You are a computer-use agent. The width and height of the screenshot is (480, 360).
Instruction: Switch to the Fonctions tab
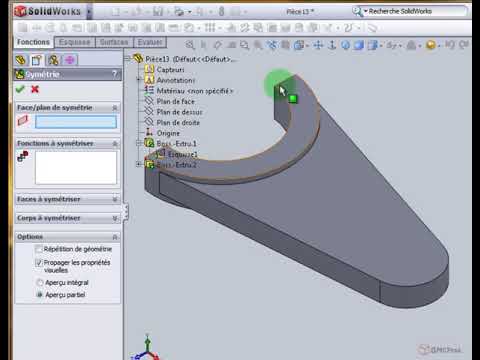click(33, 42)
